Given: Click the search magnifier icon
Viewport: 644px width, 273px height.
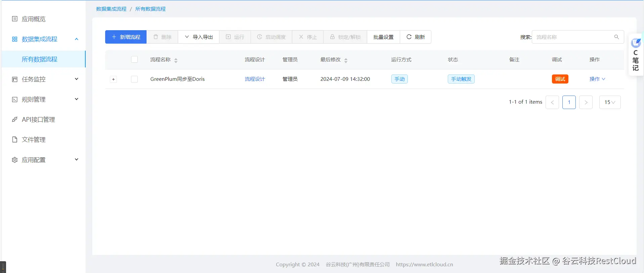Looking at the screenshot, I should point(616,37).
